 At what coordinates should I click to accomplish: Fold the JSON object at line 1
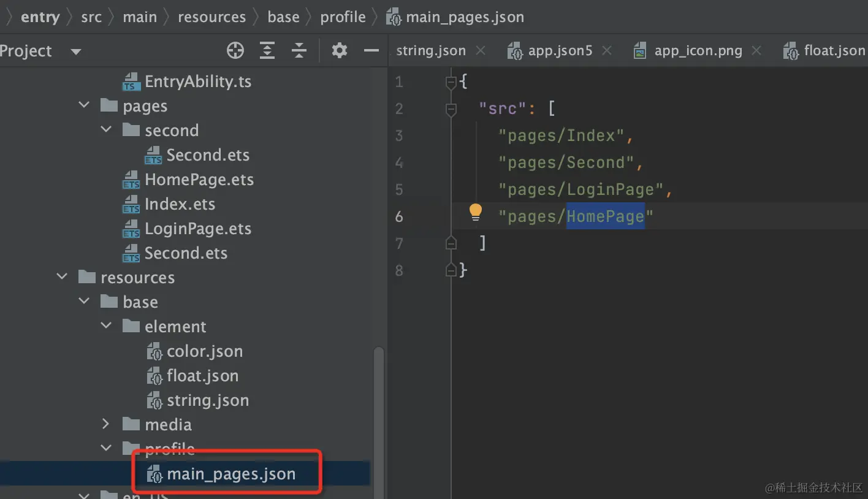pyautogui.click(x=451, y=82)
